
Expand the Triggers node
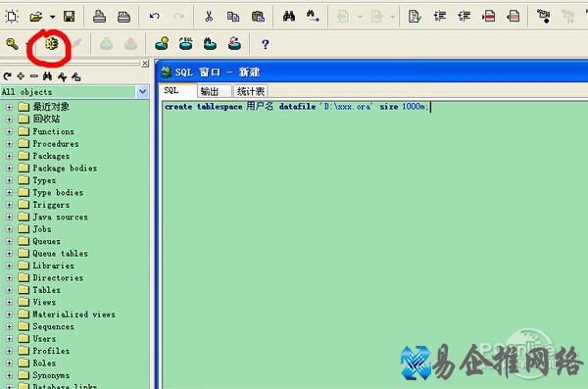[x=10, y=205]
